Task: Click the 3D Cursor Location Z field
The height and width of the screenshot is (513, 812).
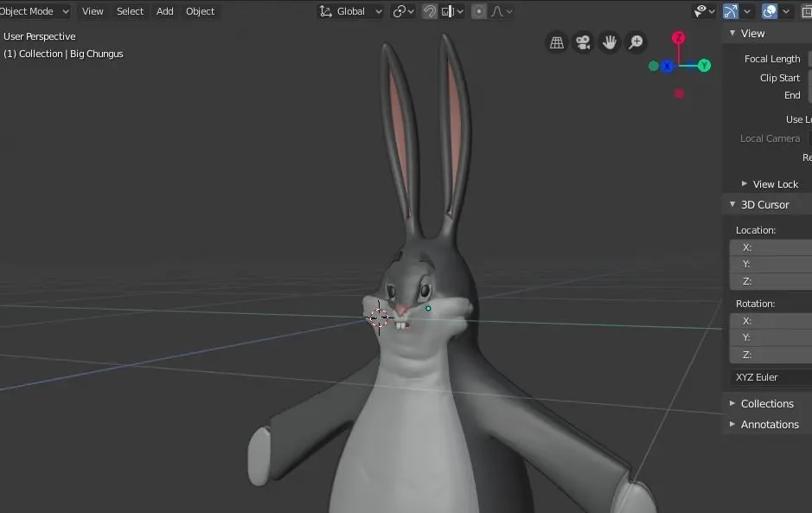Action: (x=771, y=281)
